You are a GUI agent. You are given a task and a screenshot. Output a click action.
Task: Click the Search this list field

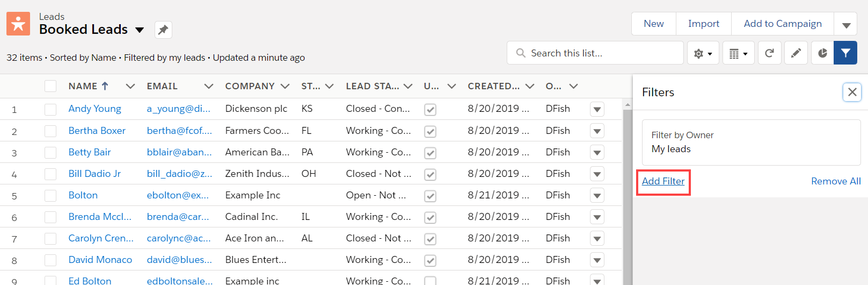tap(596, 53)
